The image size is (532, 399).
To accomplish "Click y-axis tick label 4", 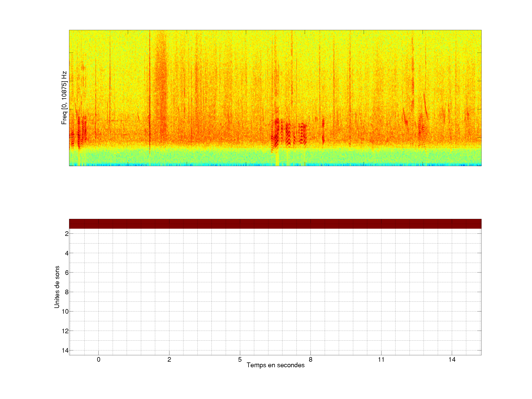I will pos(67,253).
